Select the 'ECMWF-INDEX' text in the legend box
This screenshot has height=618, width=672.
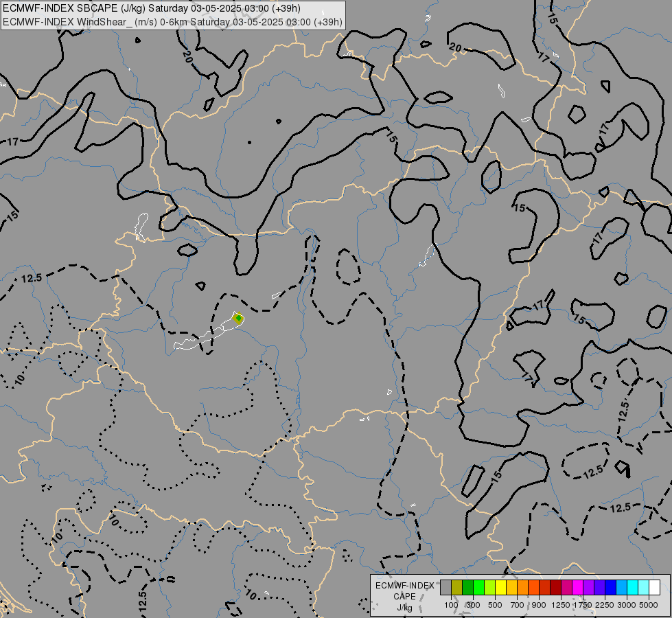click(x=404, y=586)
